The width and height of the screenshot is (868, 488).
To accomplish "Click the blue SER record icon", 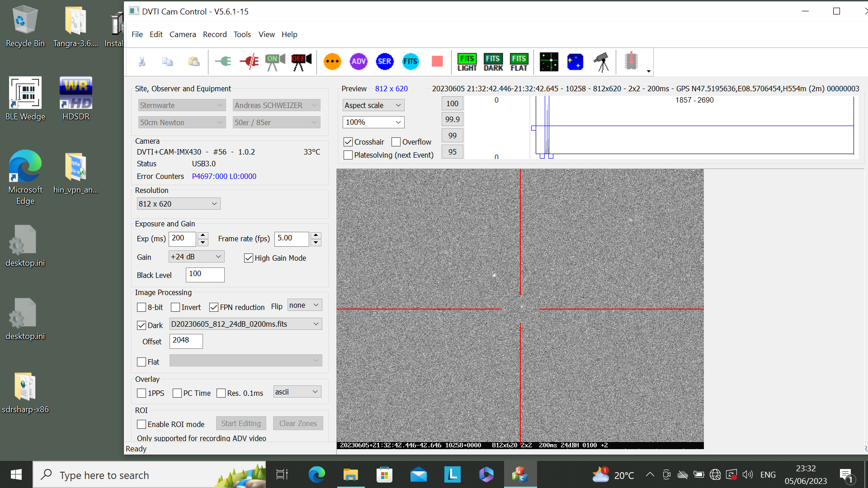I will (384, 61).
